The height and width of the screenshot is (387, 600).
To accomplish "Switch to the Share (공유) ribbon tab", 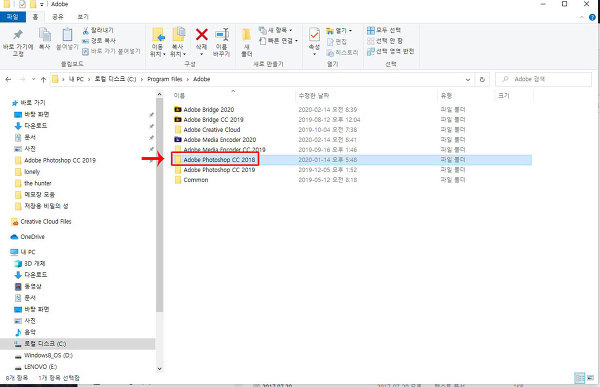I will (58, 17).
